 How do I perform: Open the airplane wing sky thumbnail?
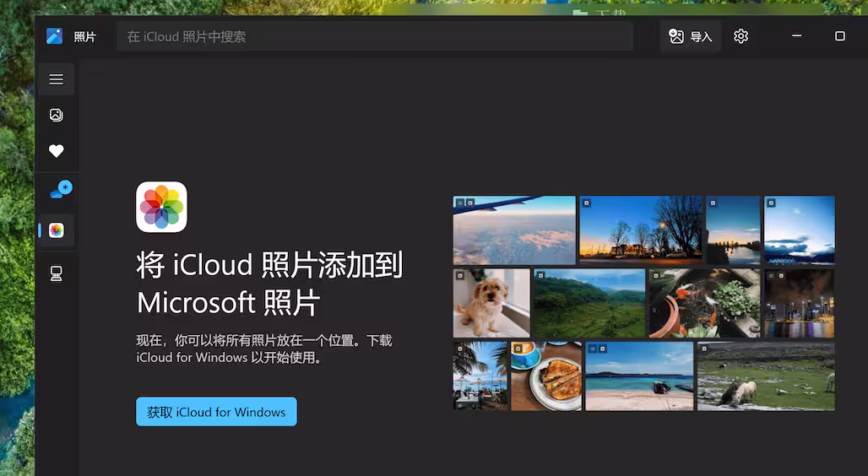[514, 230]
